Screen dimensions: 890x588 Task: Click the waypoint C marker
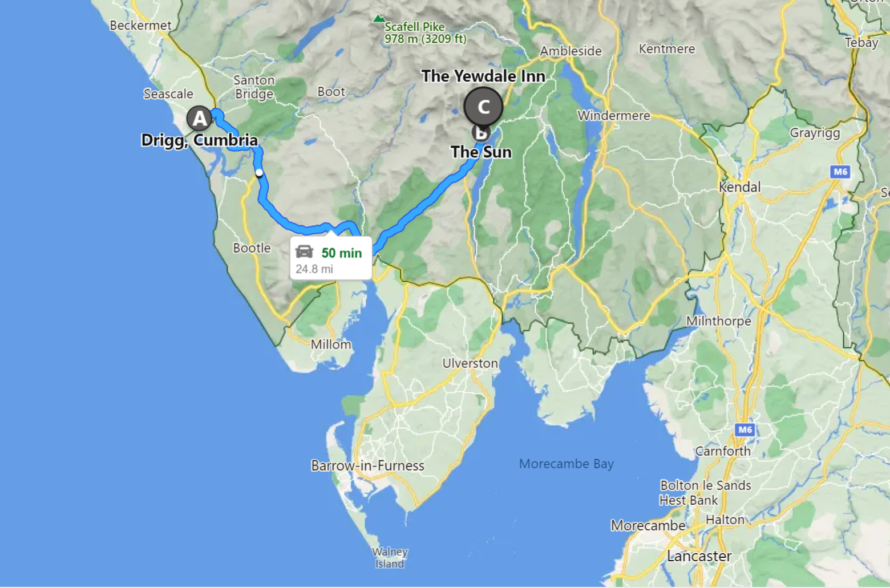tap(483, 106)
